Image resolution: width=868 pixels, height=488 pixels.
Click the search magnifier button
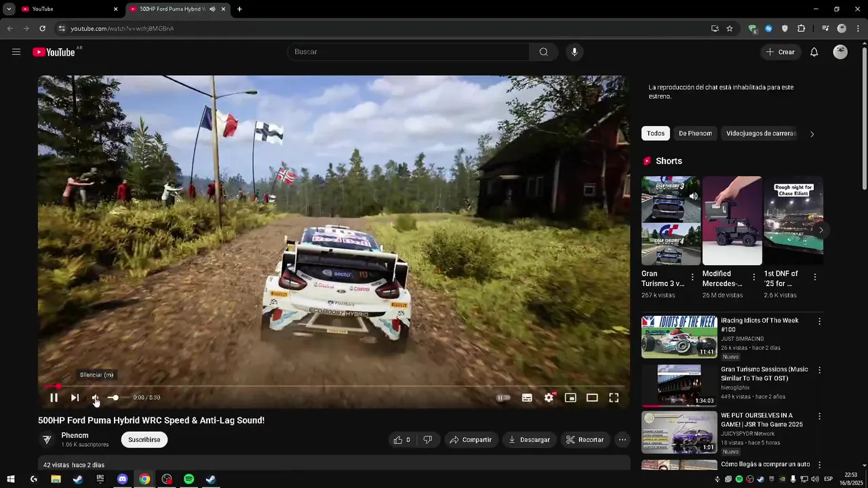click(x=544, y=52)
